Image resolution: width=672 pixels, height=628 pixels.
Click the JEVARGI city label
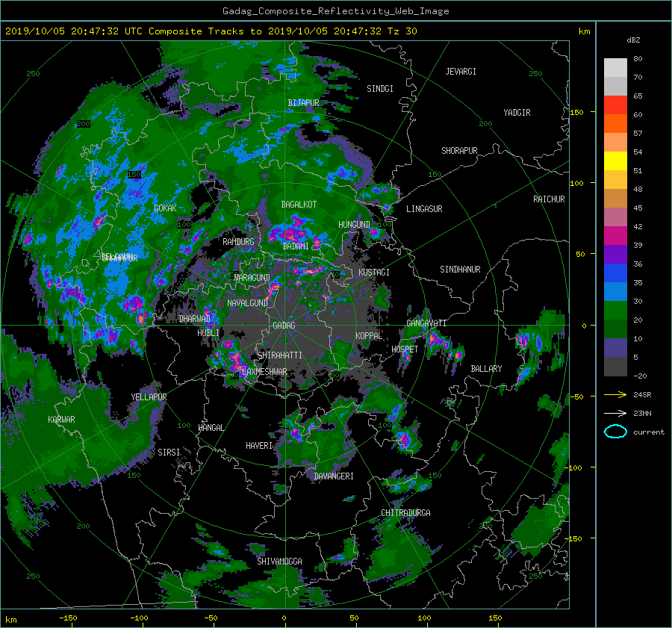[461, 72]
